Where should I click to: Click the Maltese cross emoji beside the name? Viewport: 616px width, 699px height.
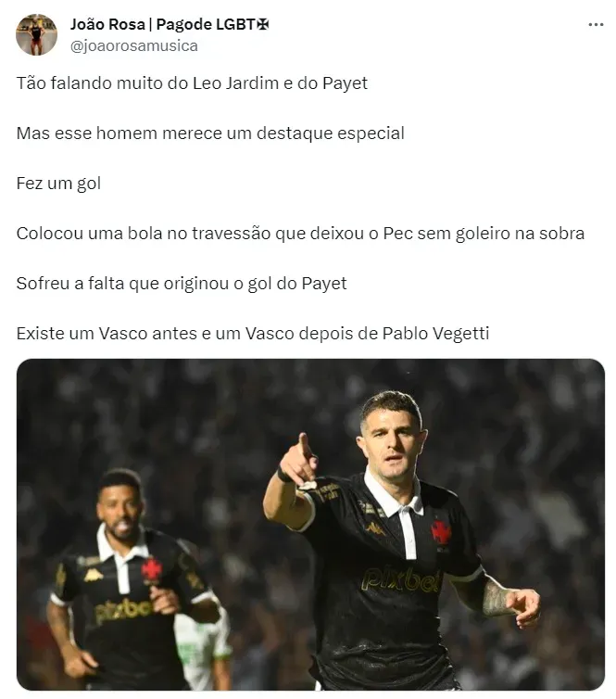pos(263,24)
